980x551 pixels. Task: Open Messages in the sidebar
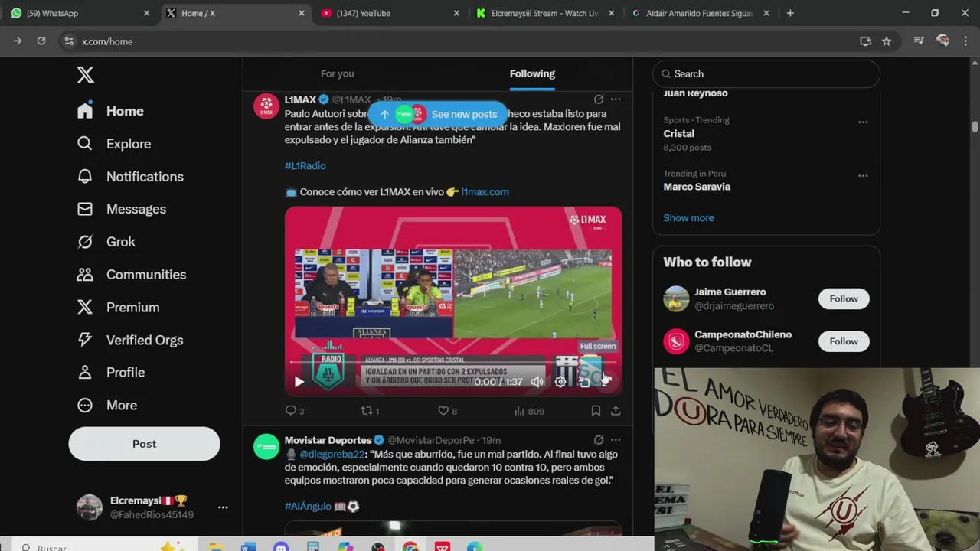point(121,209)
